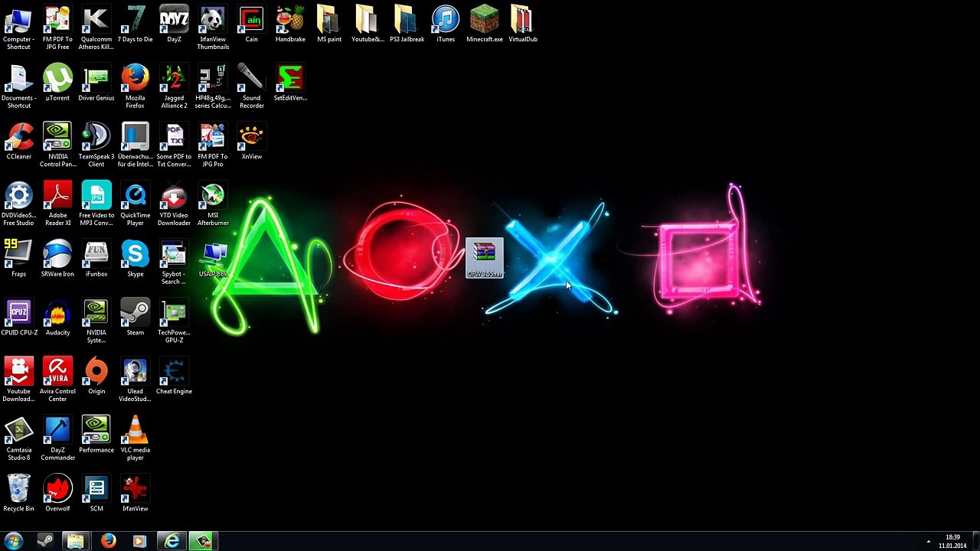Select the µTorrent desktop icon

(x=57, y=83)
